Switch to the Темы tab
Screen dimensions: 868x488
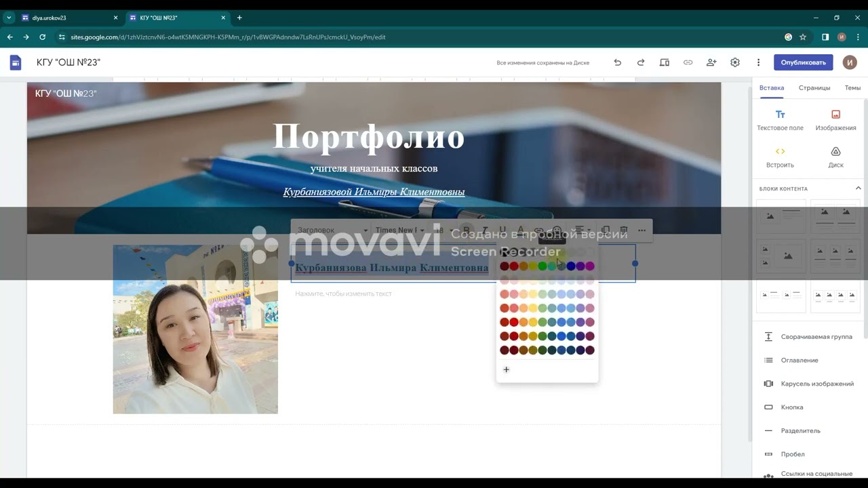click(x=852, y=88)
